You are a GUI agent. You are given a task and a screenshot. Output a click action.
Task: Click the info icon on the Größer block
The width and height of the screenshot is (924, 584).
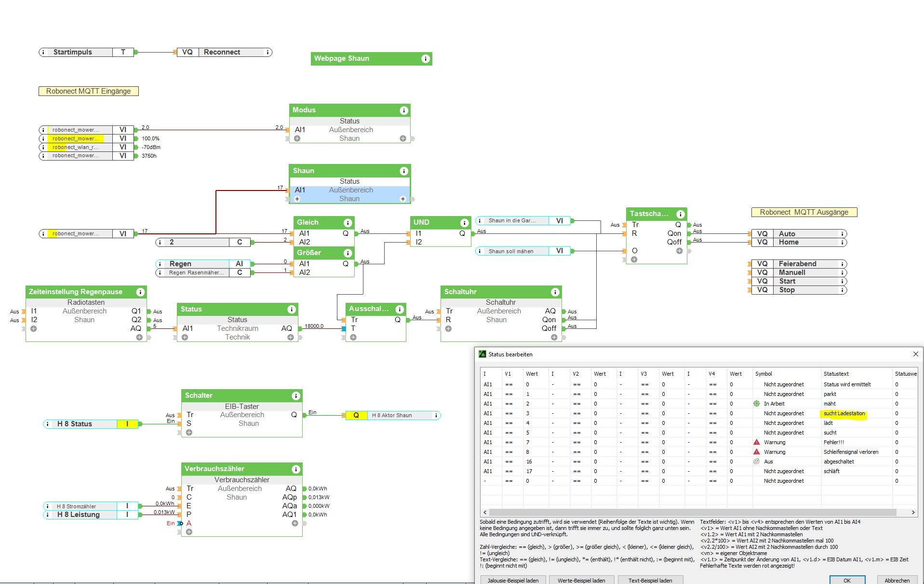(x=348, y=253)
